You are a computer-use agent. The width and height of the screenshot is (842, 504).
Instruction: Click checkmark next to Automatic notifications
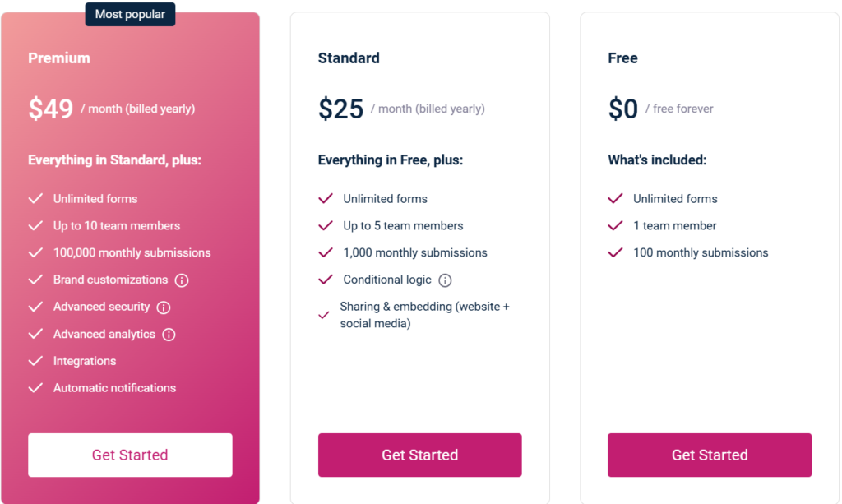click(x=35, y=387)
